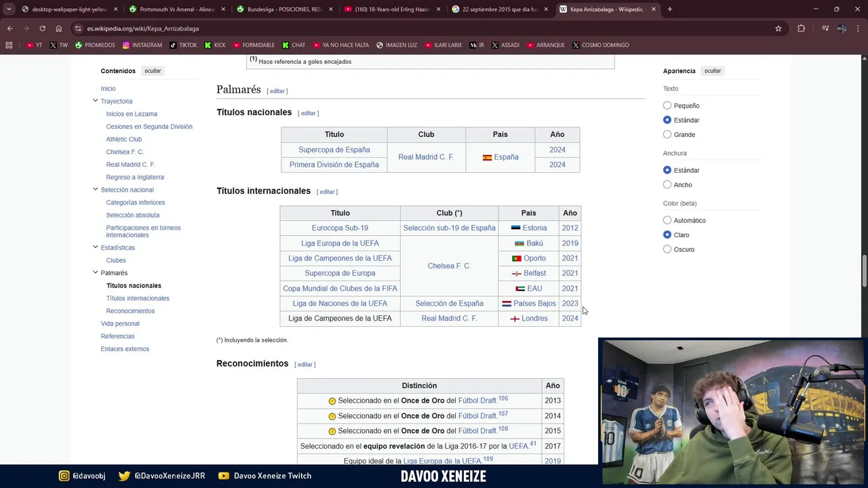The height and width of the screenshot is (488, 868).
Task: Go to Referencias in contents
Action: (x=117, y=336)
